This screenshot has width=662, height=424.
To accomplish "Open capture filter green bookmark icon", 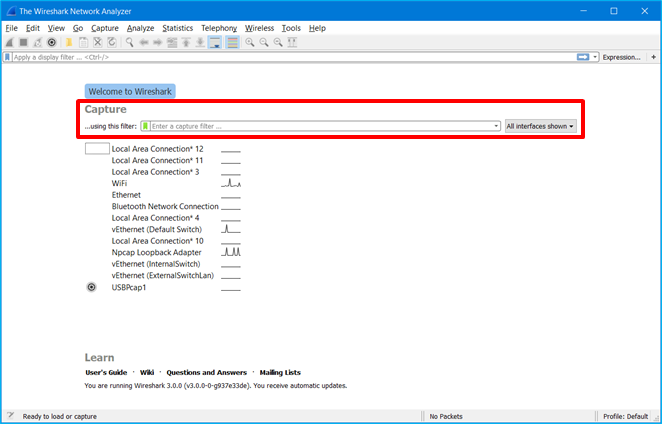I will pos(145,126).
